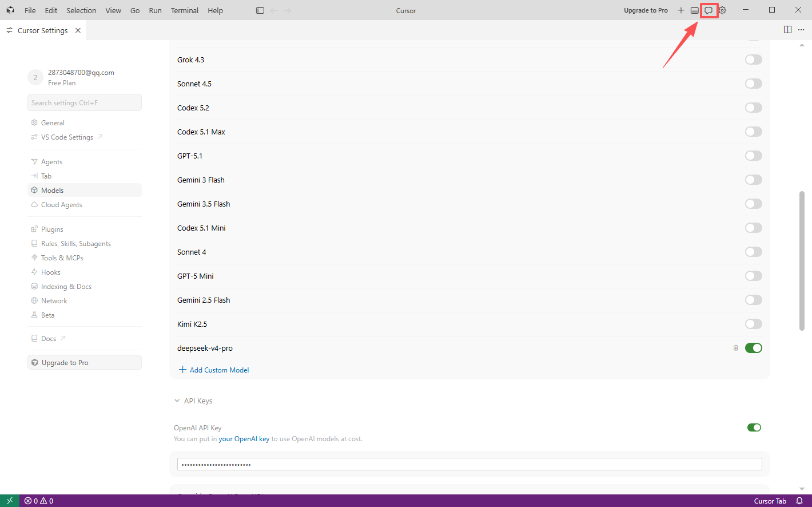Click the plus icon in title bar

(x=681, y=10)
